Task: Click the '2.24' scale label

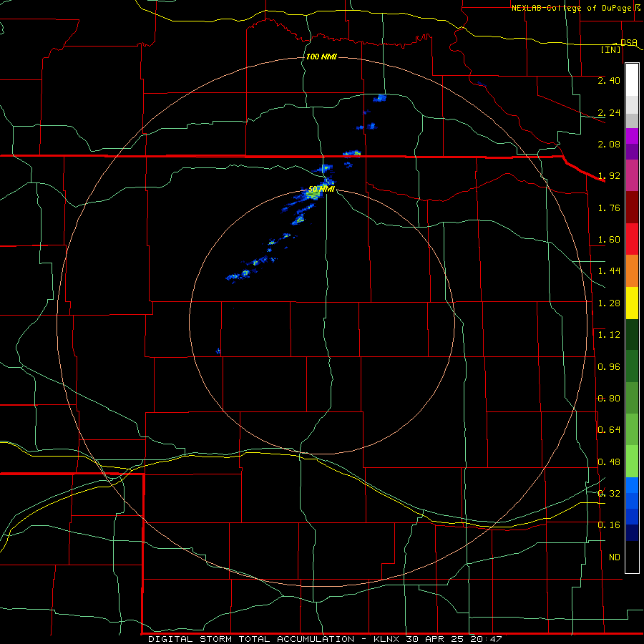Action: coord(609,112)
